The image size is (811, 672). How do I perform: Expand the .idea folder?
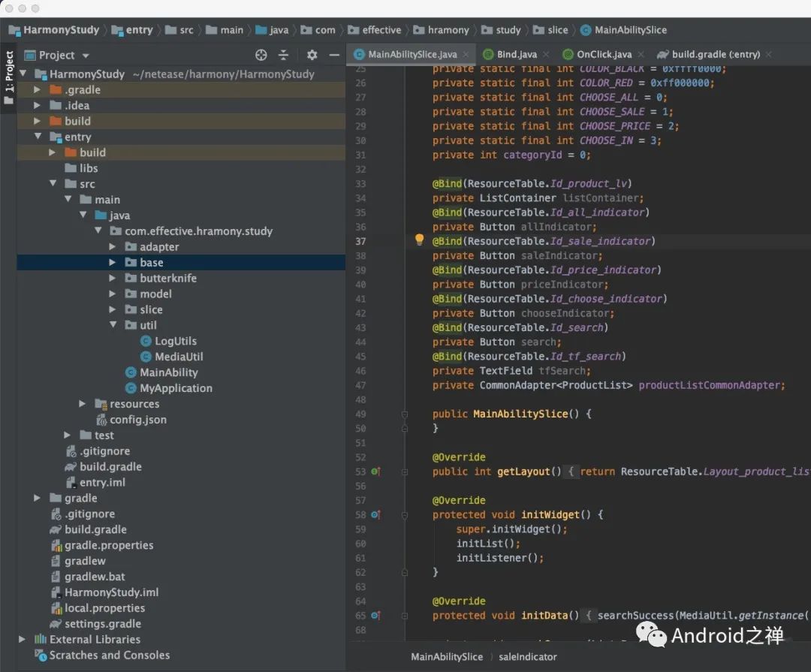[x=38, y=105]
